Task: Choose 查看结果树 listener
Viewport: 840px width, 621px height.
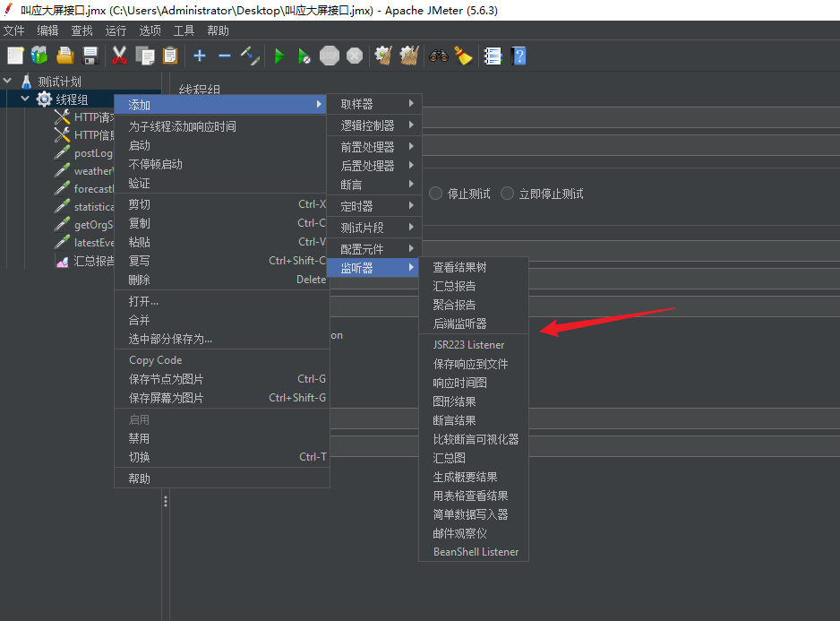Action: click(x=474, y=267)
